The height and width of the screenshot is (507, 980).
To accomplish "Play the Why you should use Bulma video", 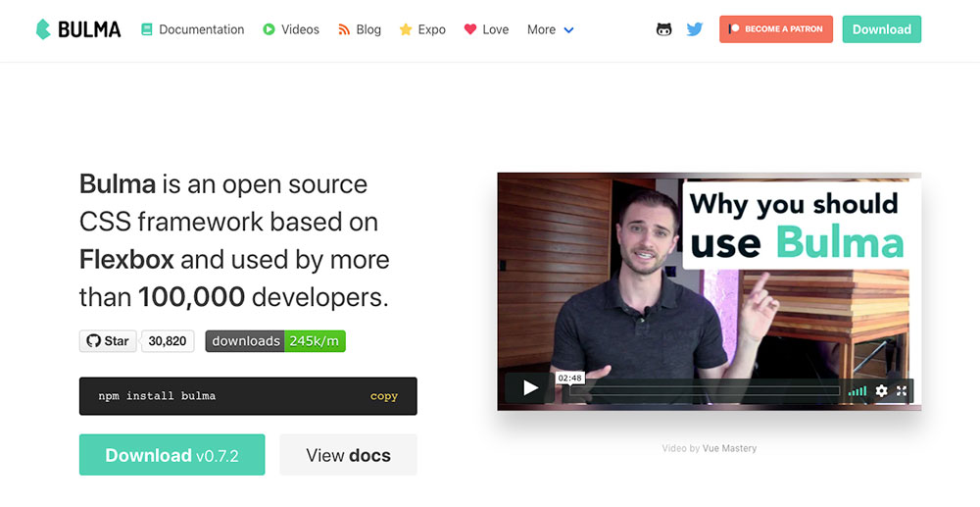I will click(x=530, y=388).
